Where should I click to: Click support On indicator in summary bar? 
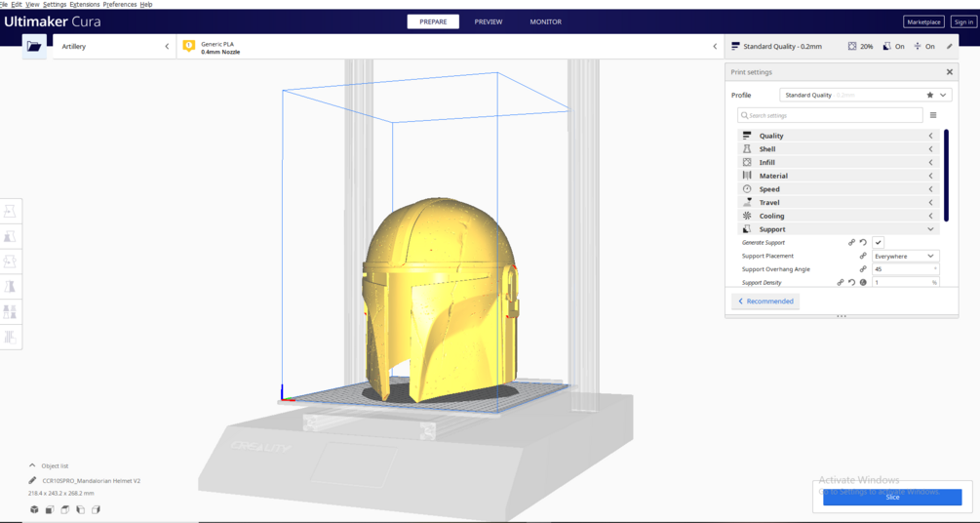[894, 46]
